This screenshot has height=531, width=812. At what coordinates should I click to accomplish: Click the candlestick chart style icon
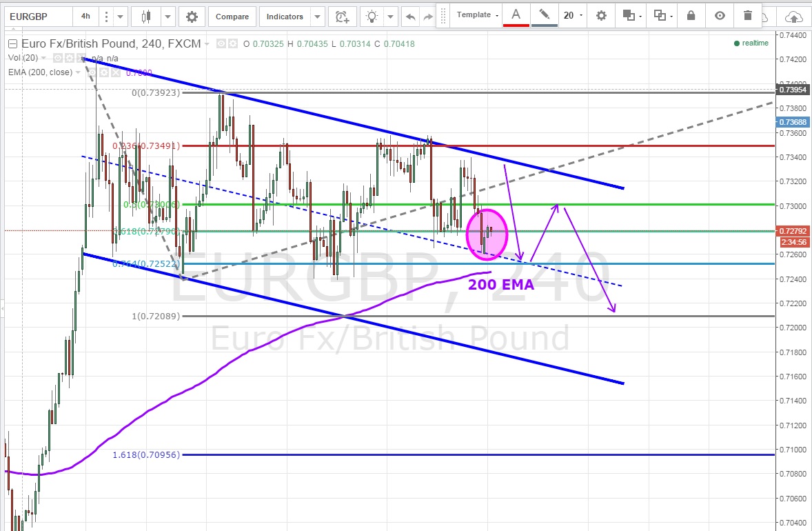pos(145,16)
